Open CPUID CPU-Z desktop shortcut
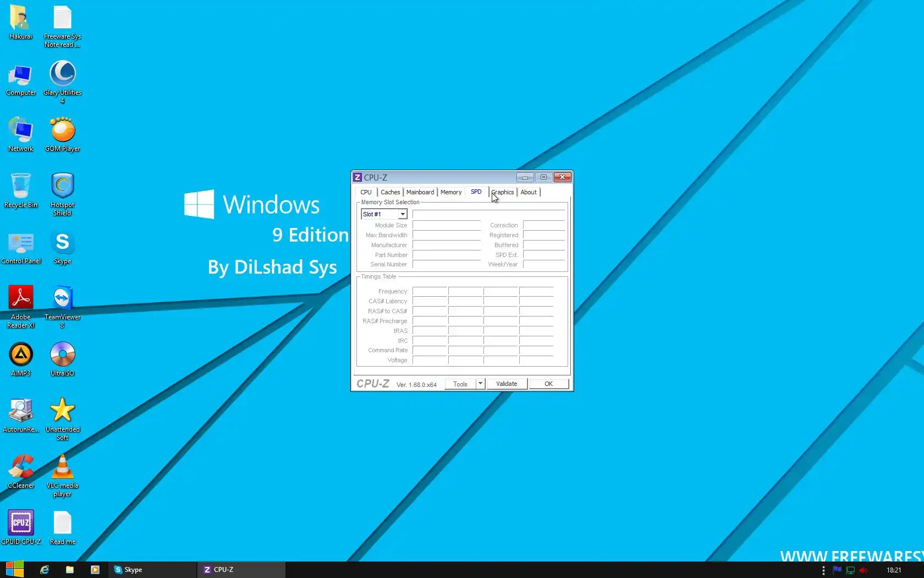The height and width of the screenshot is (578, 924). (20, 528)
